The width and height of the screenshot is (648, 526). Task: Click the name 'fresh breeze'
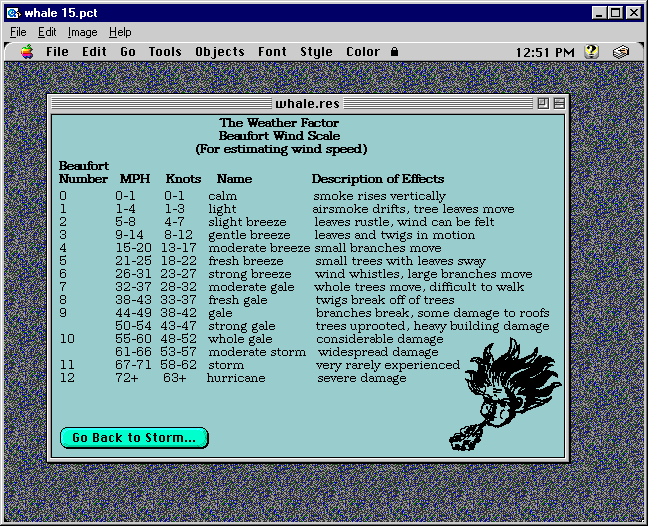[245, 261]
